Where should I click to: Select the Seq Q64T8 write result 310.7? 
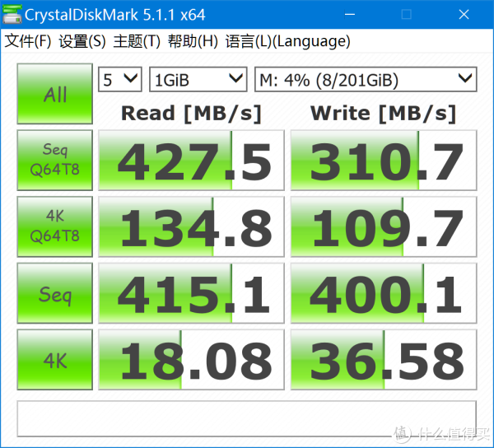pyautogui.click(x=384, y=161)
